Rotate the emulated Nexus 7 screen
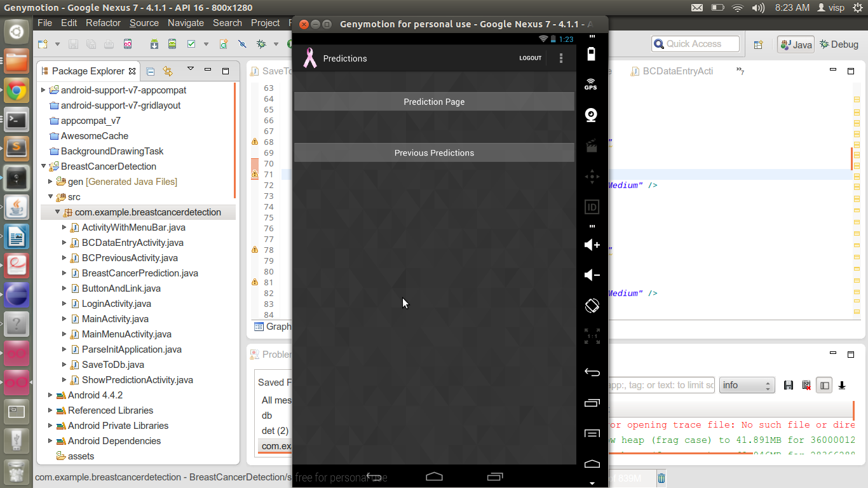This screenshot has height=488, width=868. point(592,306)
